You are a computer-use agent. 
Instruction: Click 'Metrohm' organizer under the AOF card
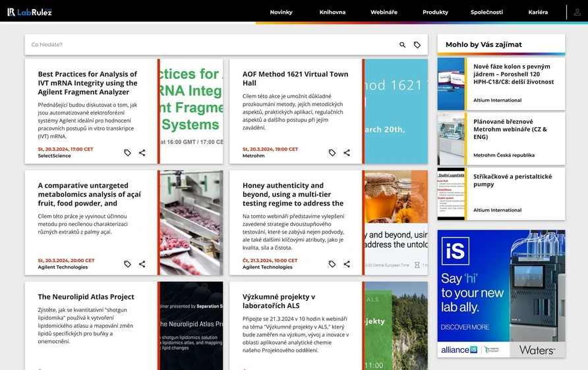tap(254, 156)
